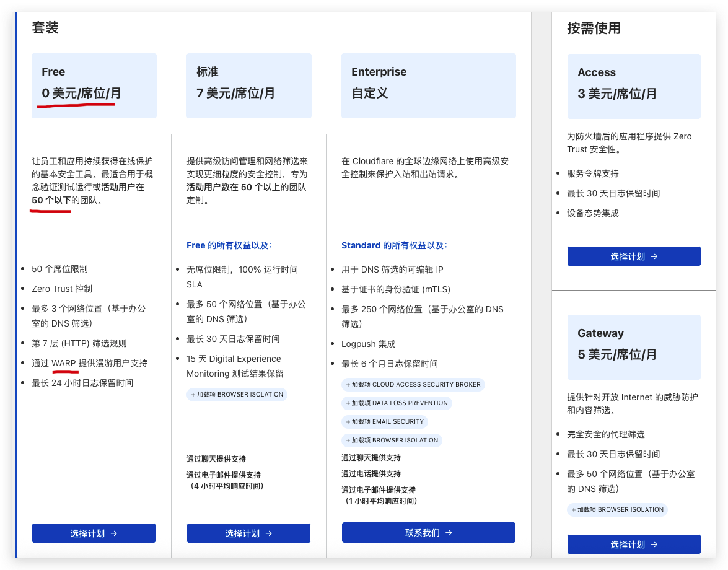Click '0 美元/席位/月' price text
728x570 pixels.
[81, 94]
